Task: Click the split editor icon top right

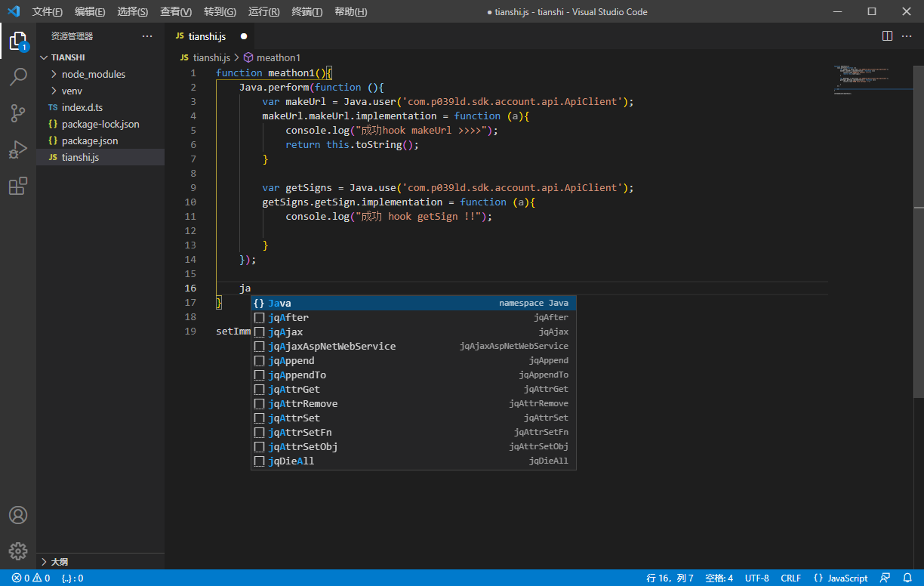Action: coord(885,35)
